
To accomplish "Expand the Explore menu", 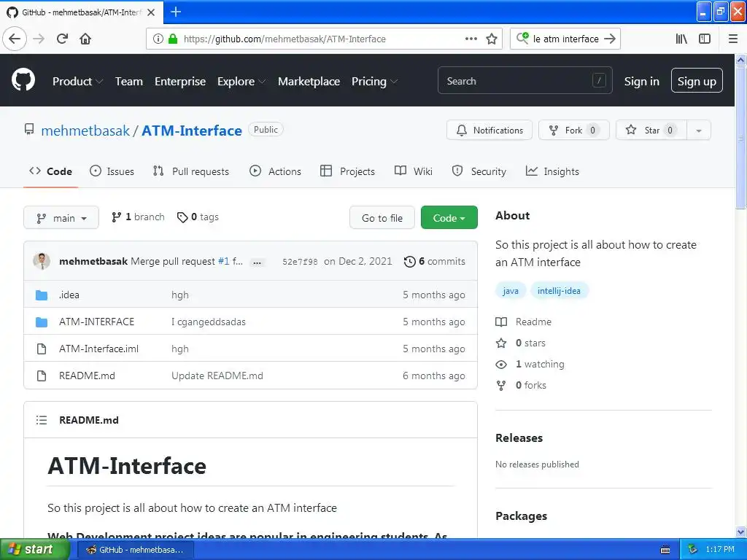I will 241,82.
